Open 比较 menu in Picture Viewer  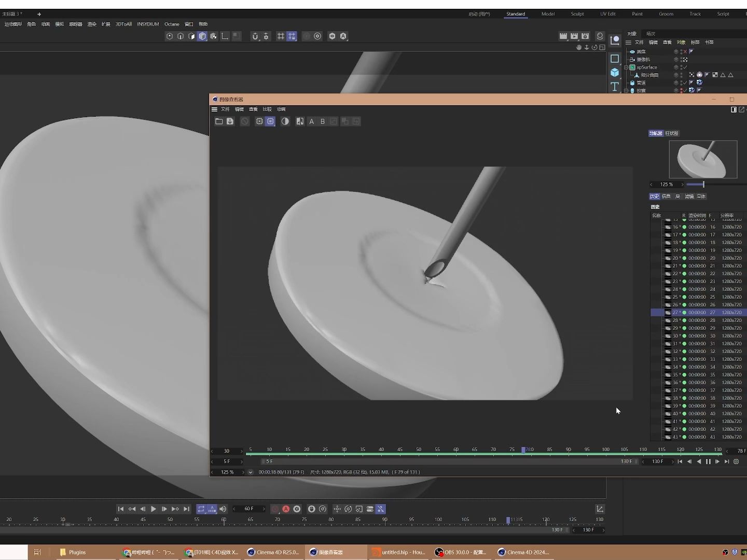[x=267, y=109]
